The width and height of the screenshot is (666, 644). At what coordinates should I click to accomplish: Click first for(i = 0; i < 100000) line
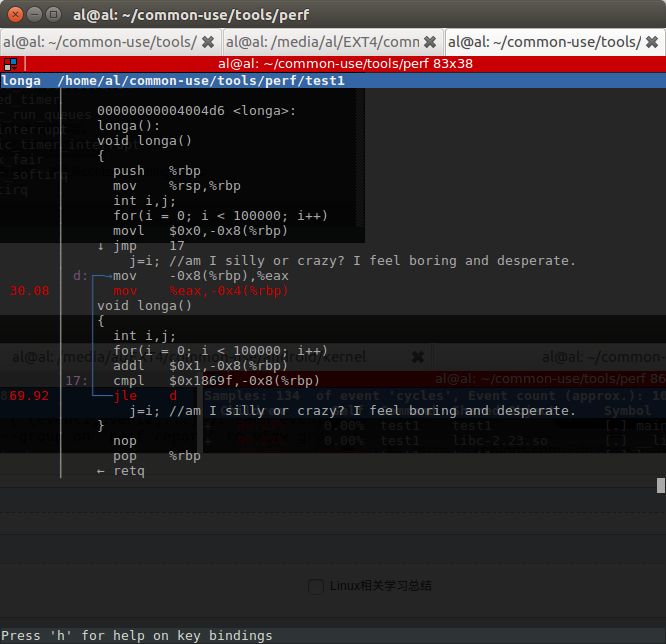(220, 215)
